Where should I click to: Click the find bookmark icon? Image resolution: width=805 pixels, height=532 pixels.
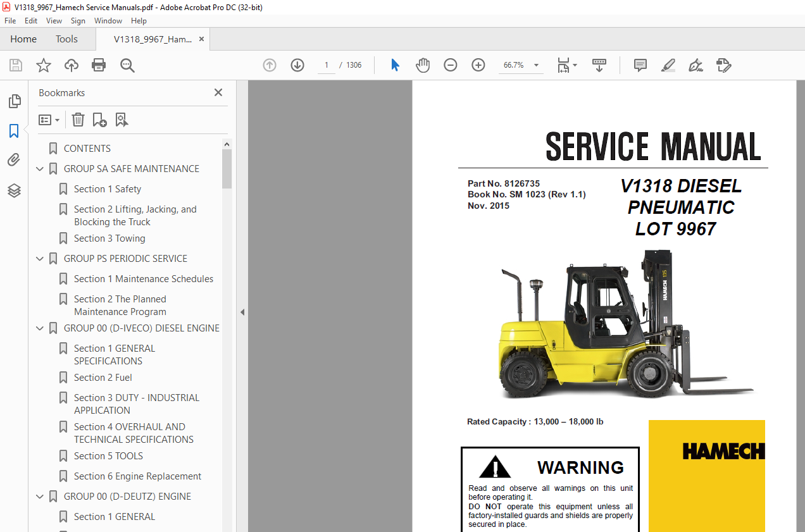coord(122,120)
